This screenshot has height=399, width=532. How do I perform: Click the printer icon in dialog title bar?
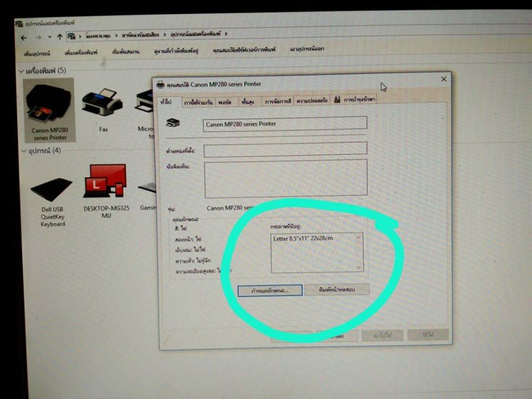(161, 84)
